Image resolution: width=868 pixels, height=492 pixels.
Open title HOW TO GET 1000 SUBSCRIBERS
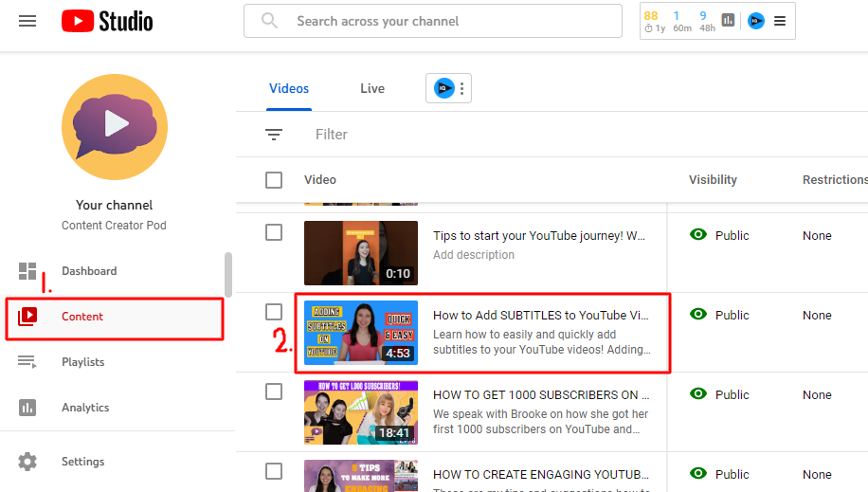click(x=541, y=395)
